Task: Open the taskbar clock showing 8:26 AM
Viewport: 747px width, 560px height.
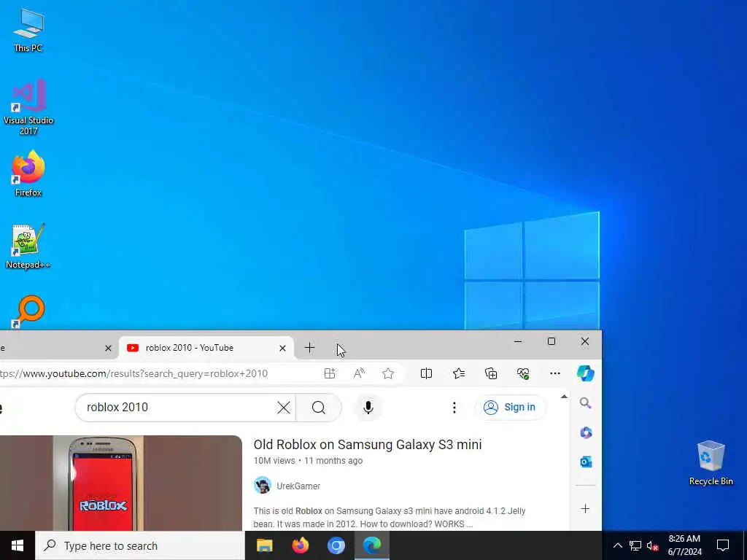Action: tap(684, 545)
